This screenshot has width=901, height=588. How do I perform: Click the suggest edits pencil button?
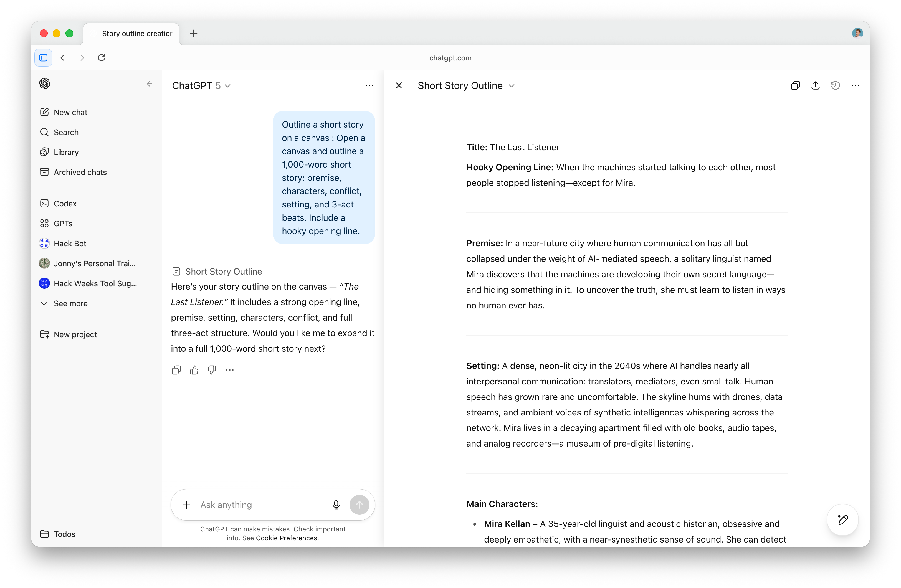click(x=842, y=519)
